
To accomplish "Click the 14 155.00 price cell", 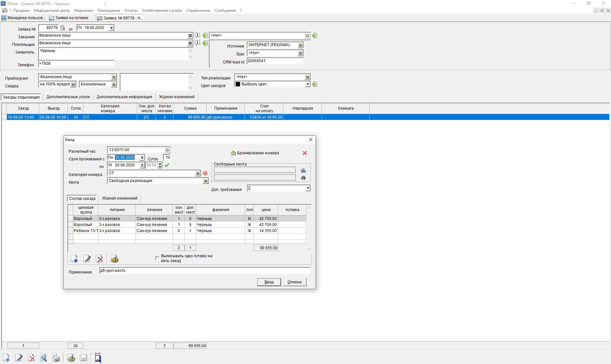I will (x=266, y=231).
